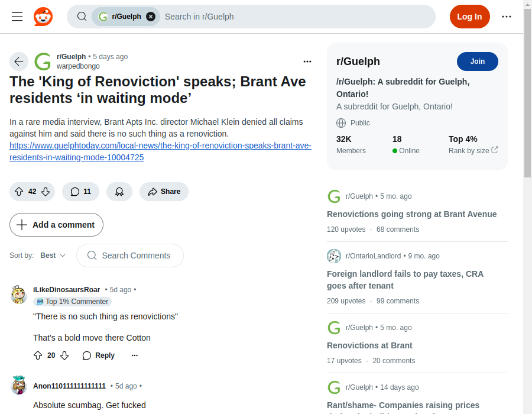Focus the Search Comments field
532x414 pixels.
pyautogui.click(x=130, y=255)
